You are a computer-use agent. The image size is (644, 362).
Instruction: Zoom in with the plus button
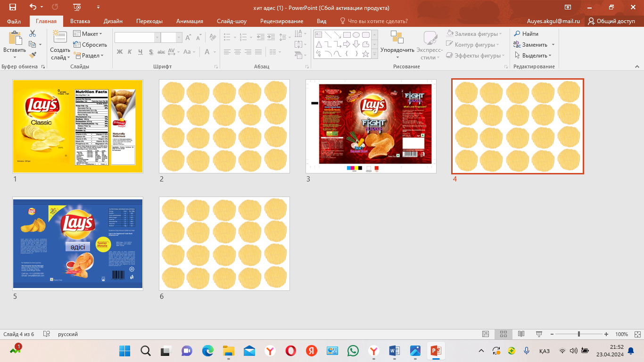click(x=605, y=334)
